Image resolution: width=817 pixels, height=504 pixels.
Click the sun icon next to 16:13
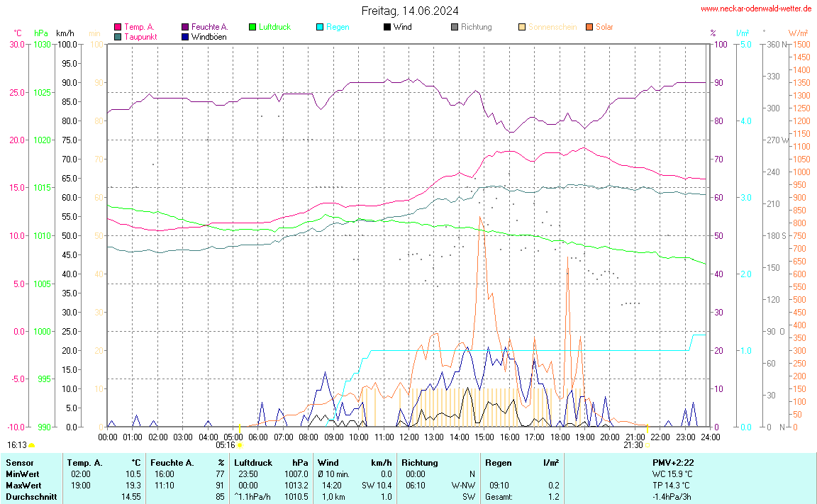(31, 445)
